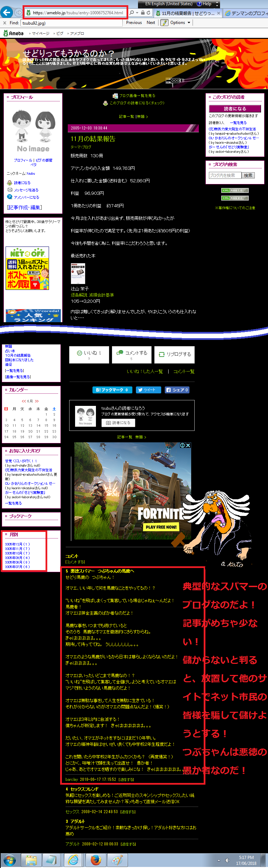Click the book cover thumbnail image
268x868 pixels.
[x=78, y=273]
